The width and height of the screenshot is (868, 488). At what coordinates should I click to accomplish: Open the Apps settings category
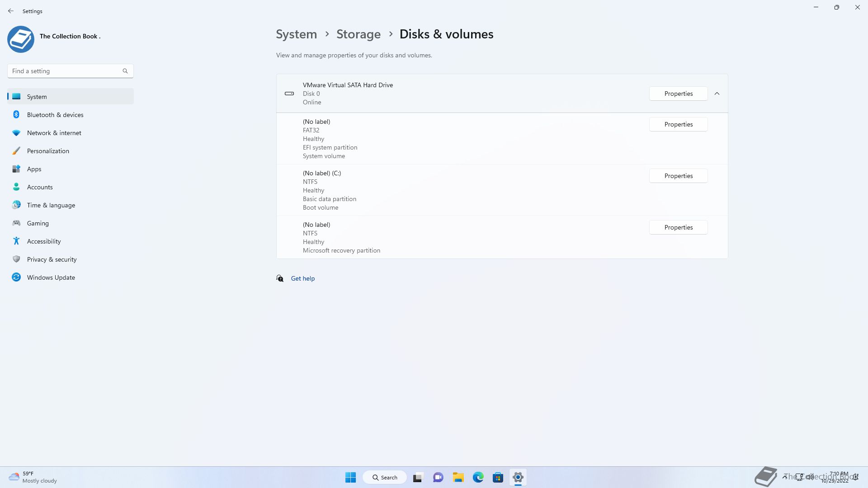(34, 169)
